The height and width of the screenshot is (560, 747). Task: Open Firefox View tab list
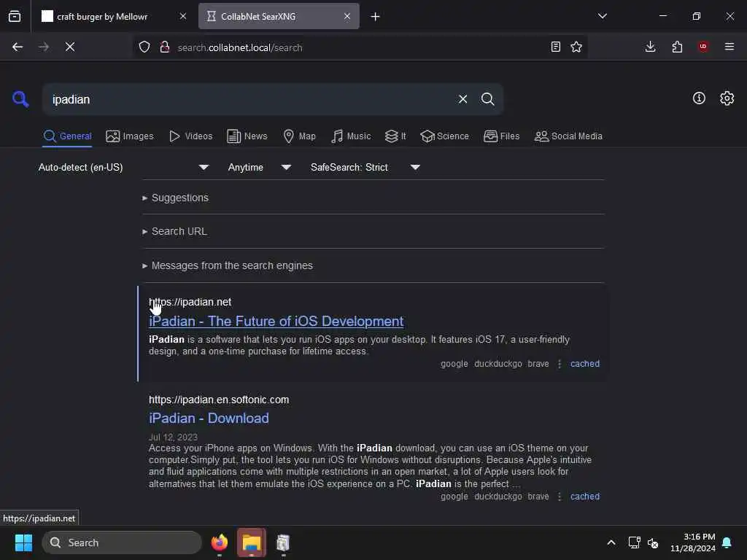click(x=15, y=17)
